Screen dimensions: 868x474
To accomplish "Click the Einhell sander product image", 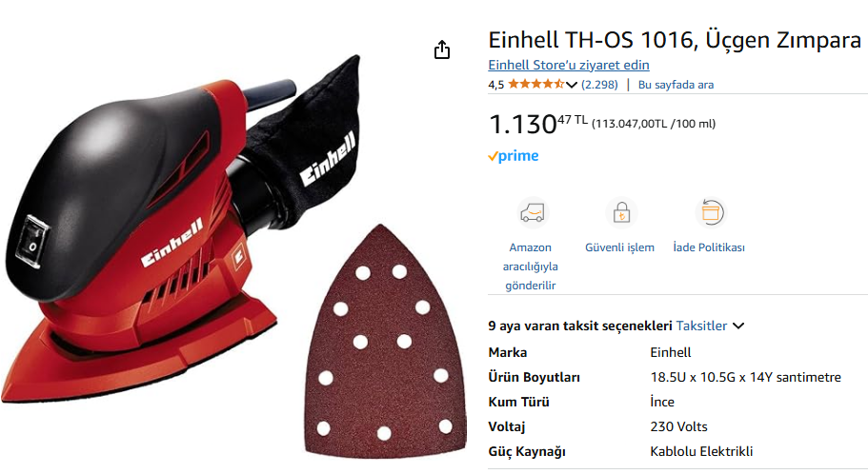I will (x=180, y=227).
